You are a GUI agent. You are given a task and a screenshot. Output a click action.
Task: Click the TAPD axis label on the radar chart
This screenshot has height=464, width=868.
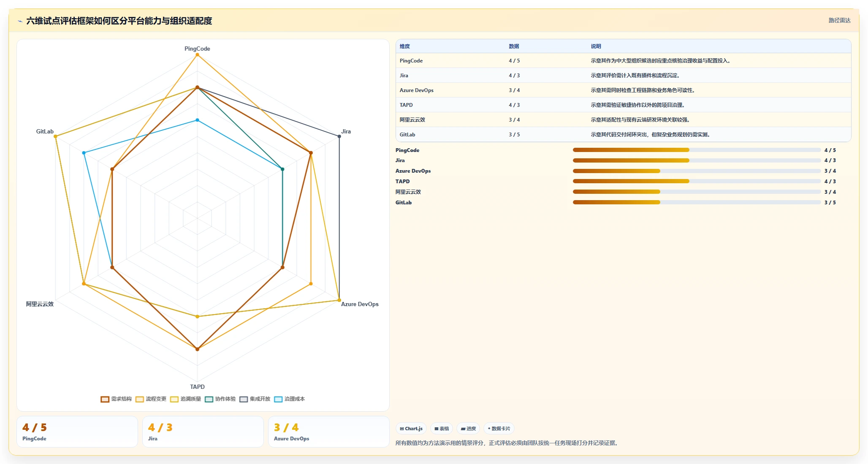[x=197, y=387]
